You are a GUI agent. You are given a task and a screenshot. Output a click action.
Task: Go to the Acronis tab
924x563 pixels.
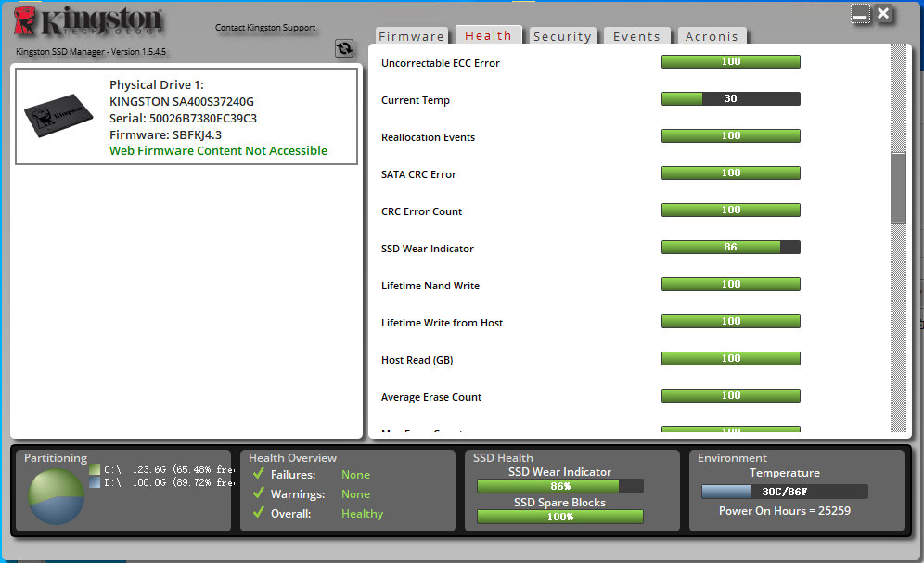(712, 36)
